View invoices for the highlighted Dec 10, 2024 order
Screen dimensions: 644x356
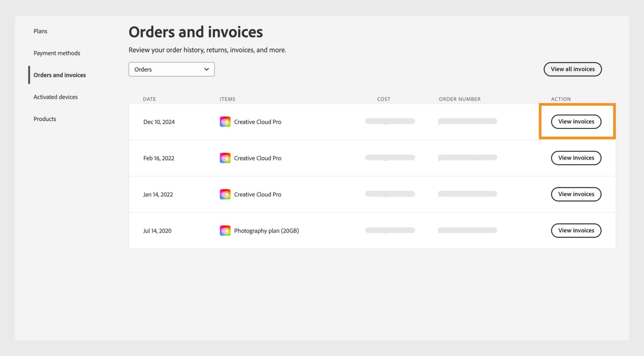point(576,121)
